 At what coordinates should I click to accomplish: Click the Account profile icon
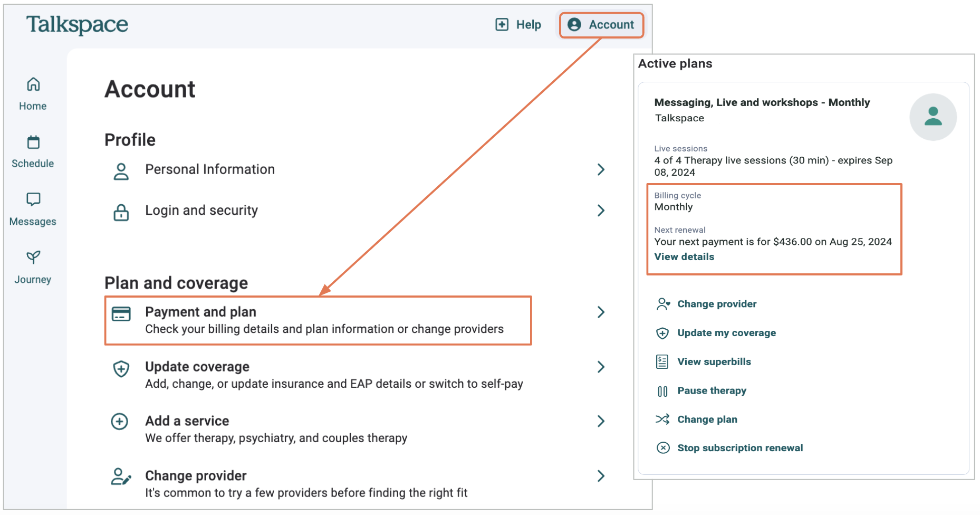575,24
